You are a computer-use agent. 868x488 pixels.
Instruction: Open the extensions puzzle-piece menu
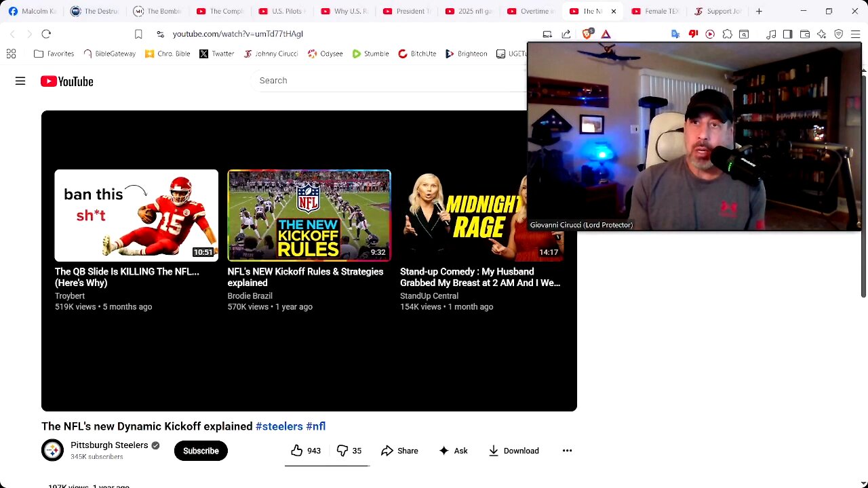[x=727, y=34]
